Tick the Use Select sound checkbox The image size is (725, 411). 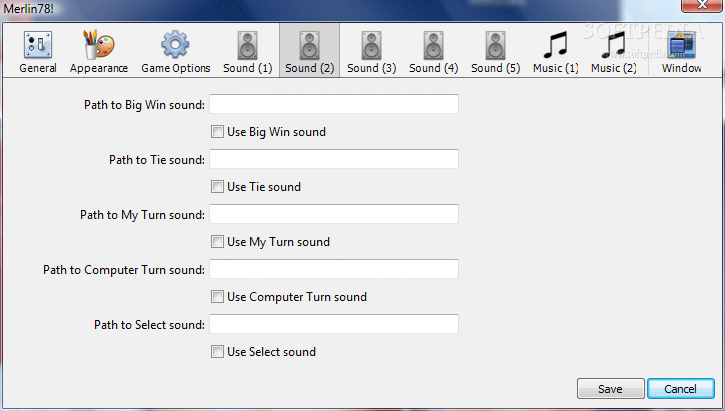[x=217, y=352]
